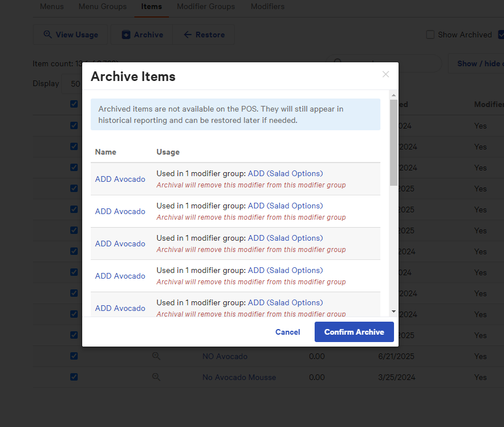Open the No Avocado Mousse item link
Image resolution: width=504 pixels, height=427 pixels.
coord(239,377)
